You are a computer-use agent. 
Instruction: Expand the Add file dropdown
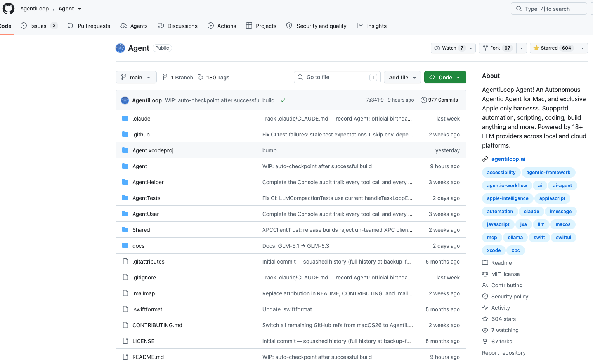point(402,78)
